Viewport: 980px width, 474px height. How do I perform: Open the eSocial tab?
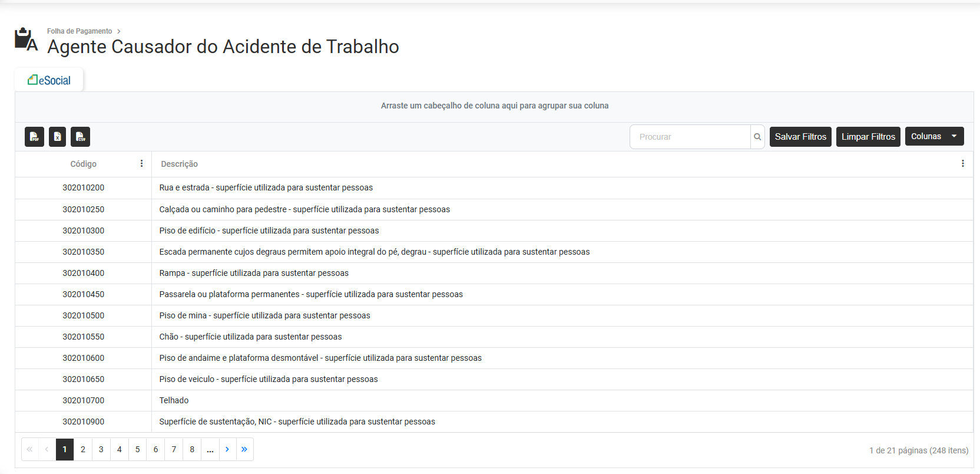click(49, 80)
